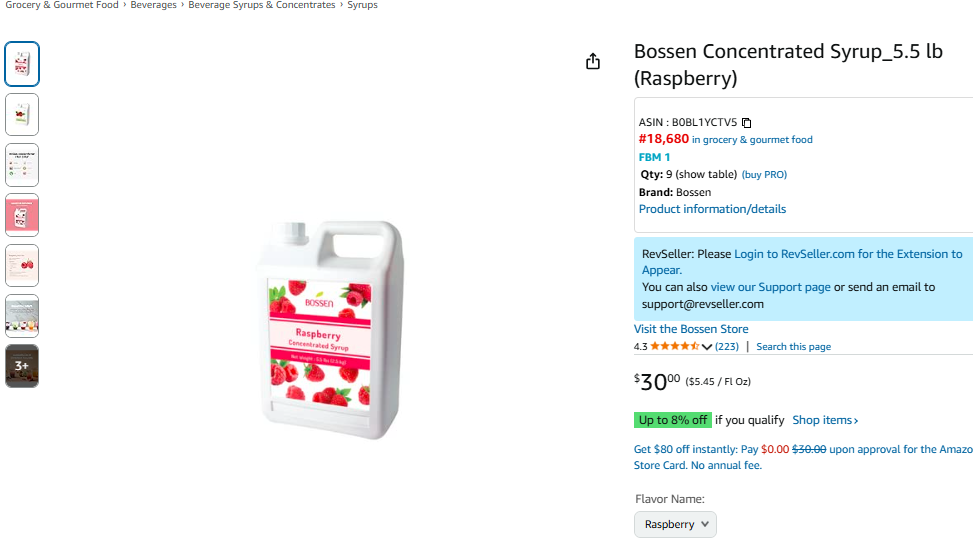The image size is (973, 542).
Task: Click the 'Shop items' chevron link
Action: 825,420
